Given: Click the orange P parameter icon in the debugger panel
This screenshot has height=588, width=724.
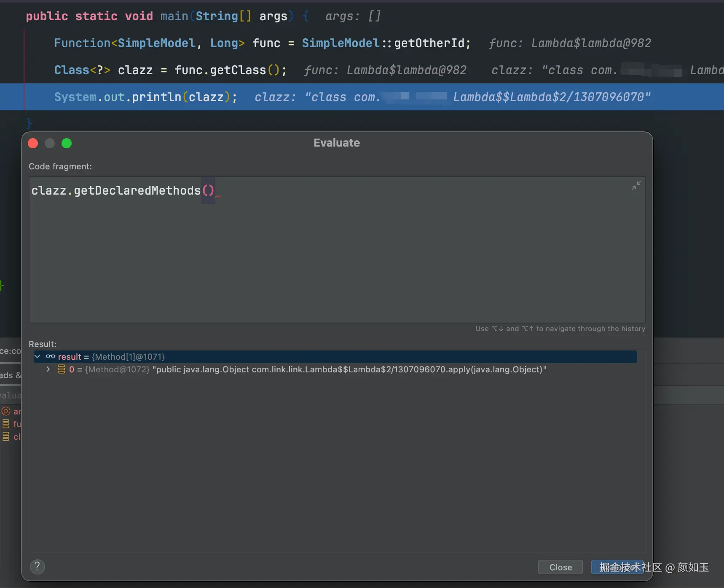Looking at the screenshot, I should 6,411.
